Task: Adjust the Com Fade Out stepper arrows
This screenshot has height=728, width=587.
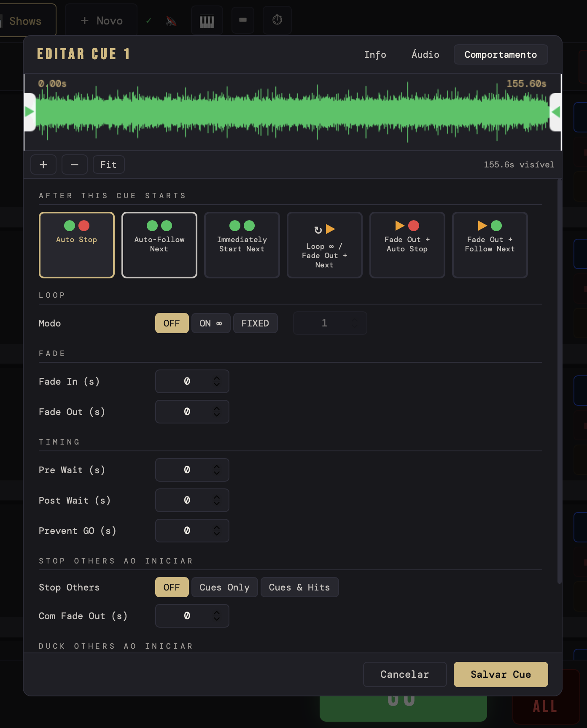Action: [x=217, y=616]
